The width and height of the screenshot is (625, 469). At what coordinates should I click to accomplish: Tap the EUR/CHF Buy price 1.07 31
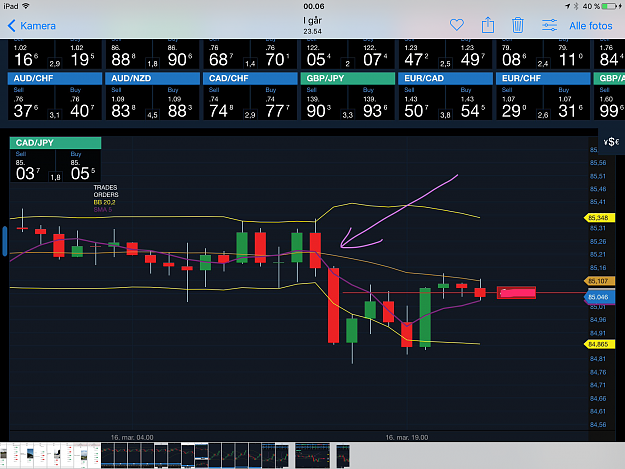pos(571,107)
